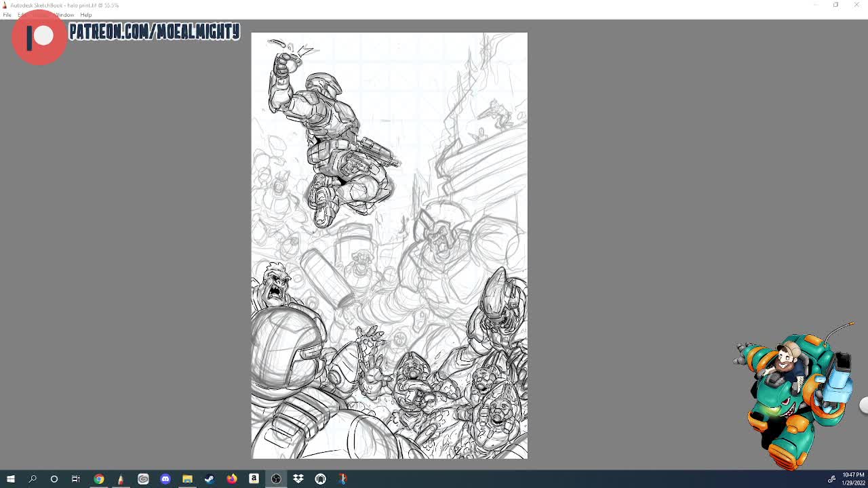Click the white circle at the right screen edge
The width and height of the screenshot is (868, 488).
pos(865,405)
